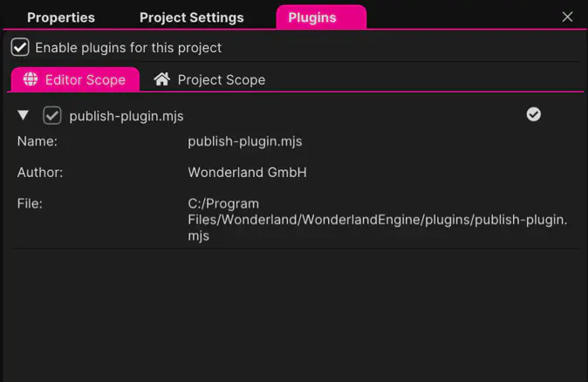Click the Wonderland GmbH author value

pos(247,173)
